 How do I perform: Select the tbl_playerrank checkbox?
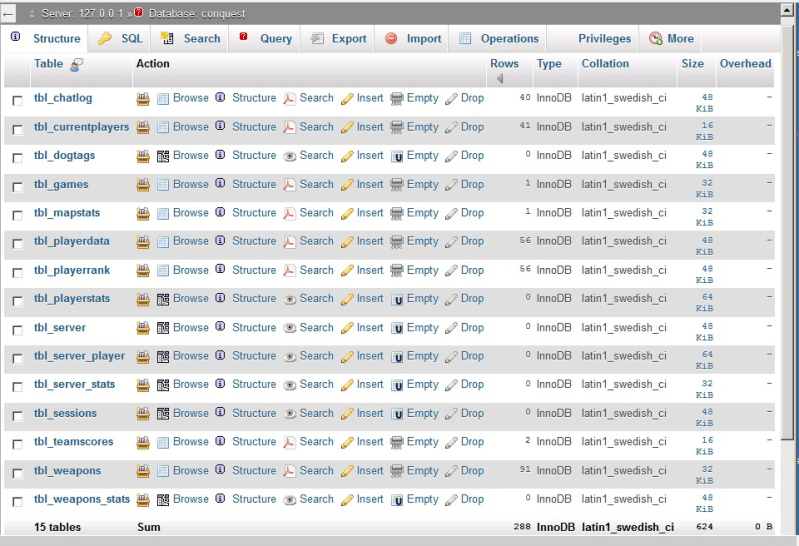[x=17, y=273]
